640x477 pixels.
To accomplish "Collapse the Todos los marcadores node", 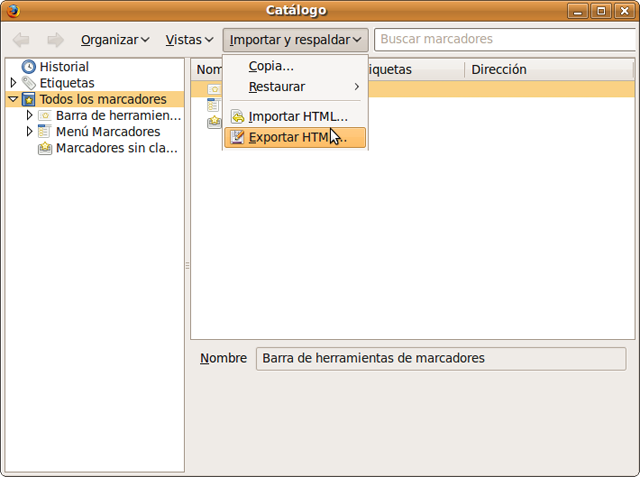I will [x=13, y=100].
